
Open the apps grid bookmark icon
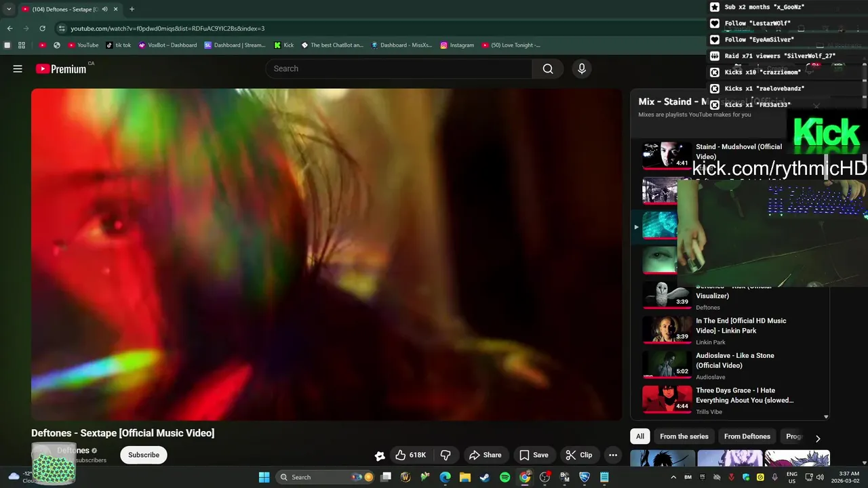point(22,45)
